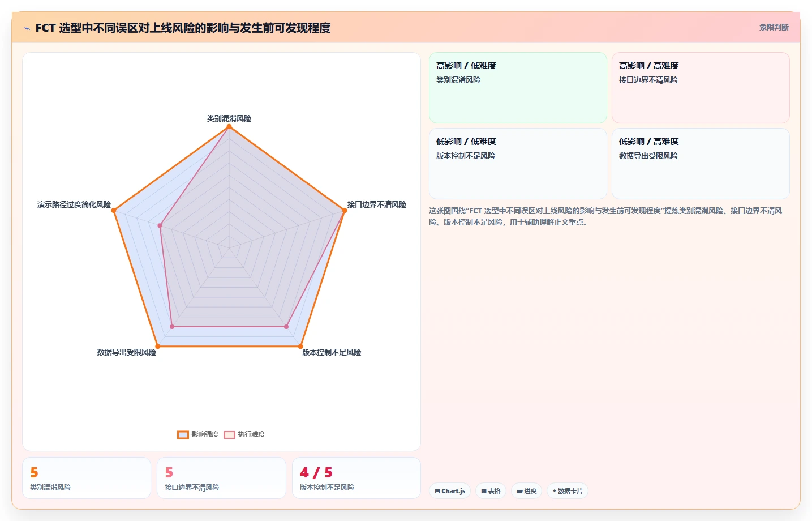Click the orange data point at 数据导出受限风险 vertex
The height and width of the screenshot is (521, 812).
(x=158, y=346)
